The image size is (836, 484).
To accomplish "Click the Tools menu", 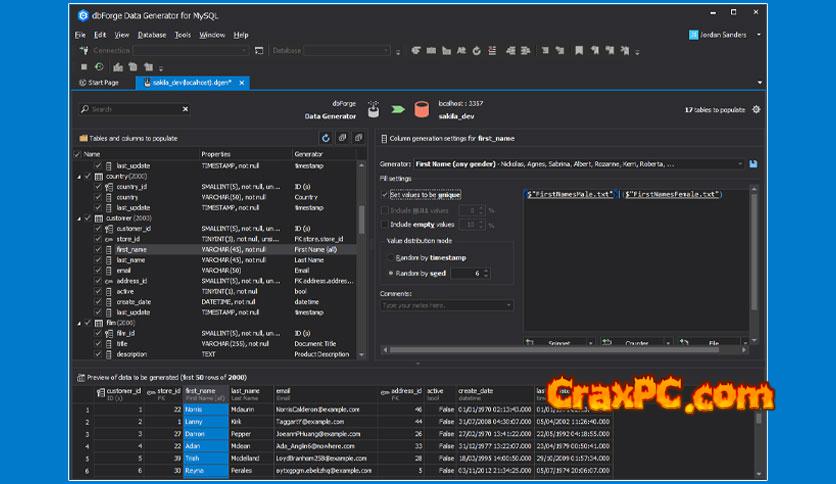I will [x=183, y=35].
